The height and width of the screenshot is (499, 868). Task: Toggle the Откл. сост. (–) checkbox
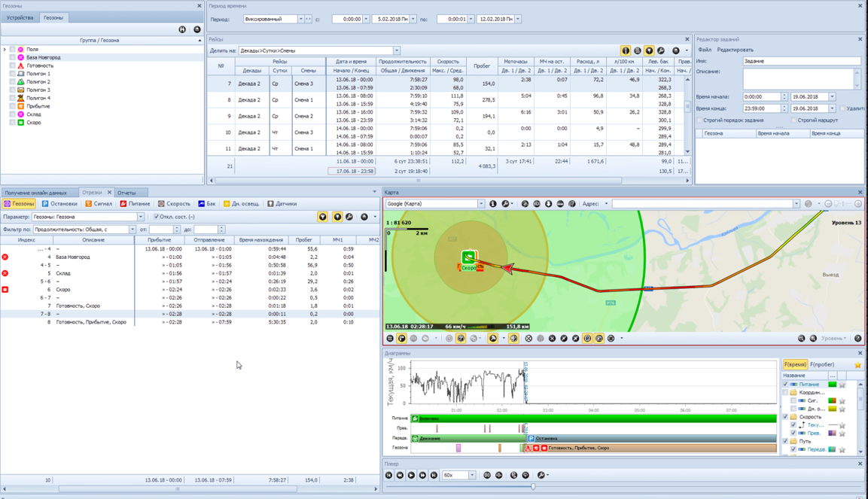(x=156, y=217)
